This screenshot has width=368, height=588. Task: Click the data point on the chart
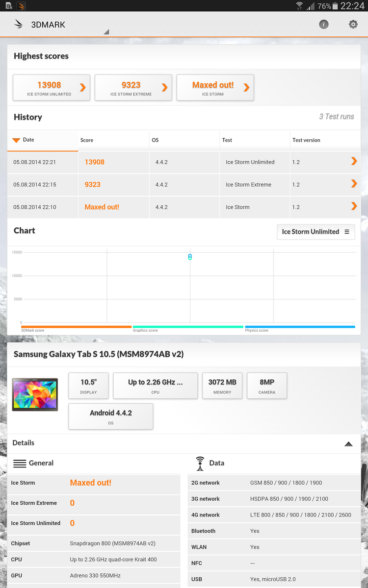(x=190, y=257)
